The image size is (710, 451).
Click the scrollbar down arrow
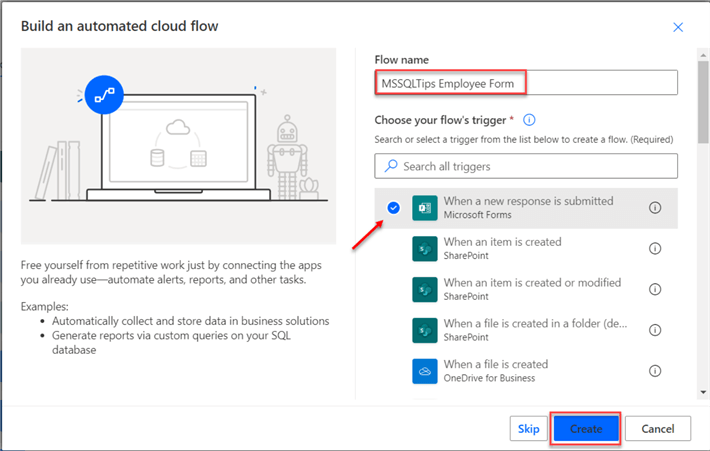tap(703, 393)
